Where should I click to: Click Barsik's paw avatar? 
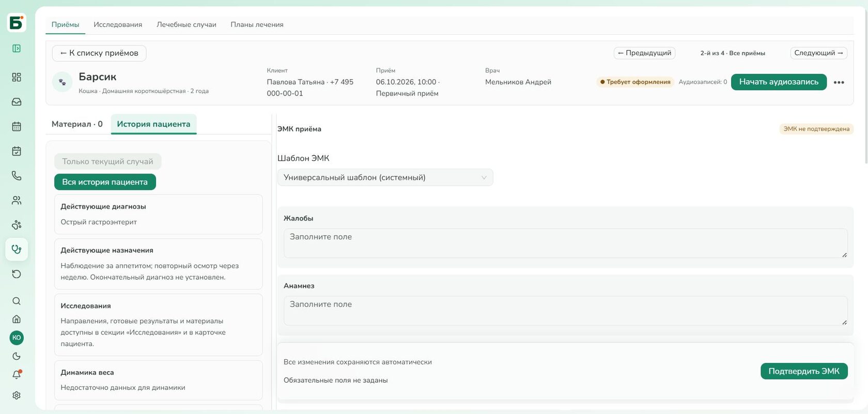[x=62, y=82]
